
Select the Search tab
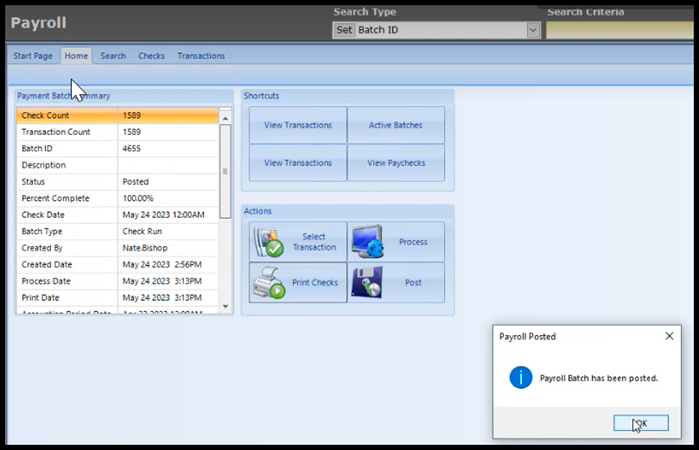click(113, 56)
